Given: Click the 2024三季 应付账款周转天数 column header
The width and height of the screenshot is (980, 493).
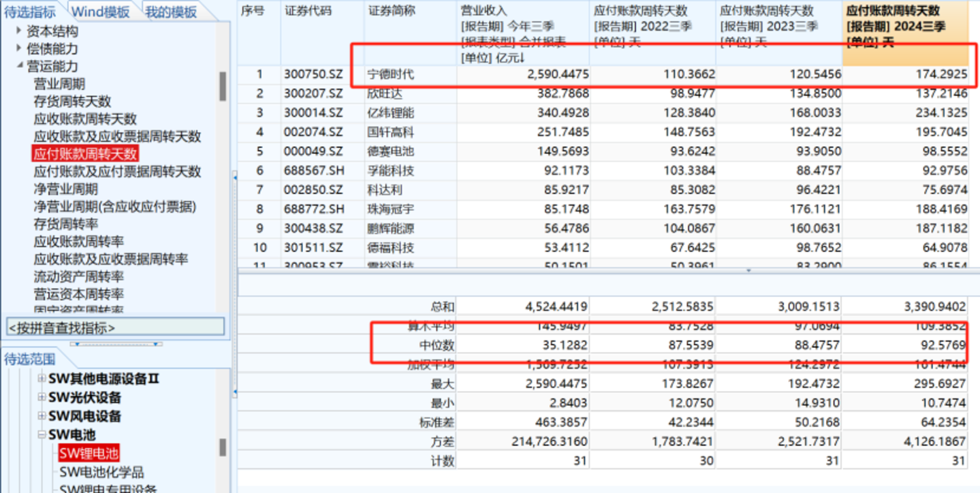Looking at the screenshot, I should click(x=904, y=33).
